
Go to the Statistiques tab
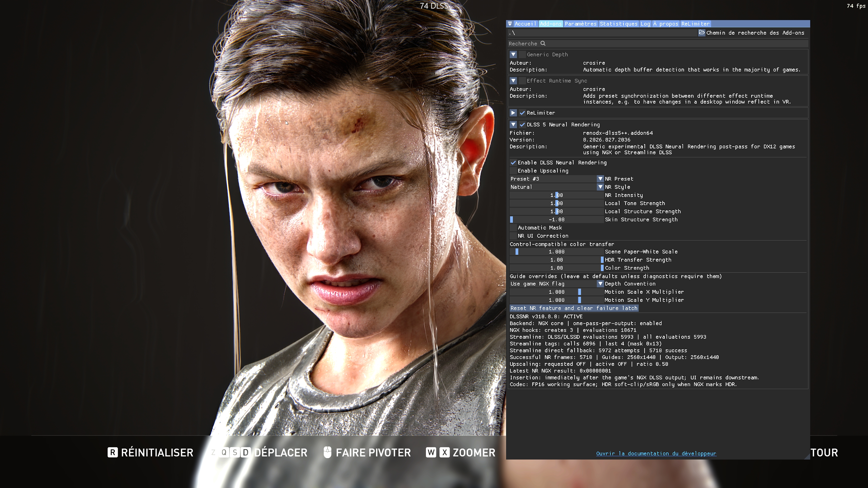(619, 24)
